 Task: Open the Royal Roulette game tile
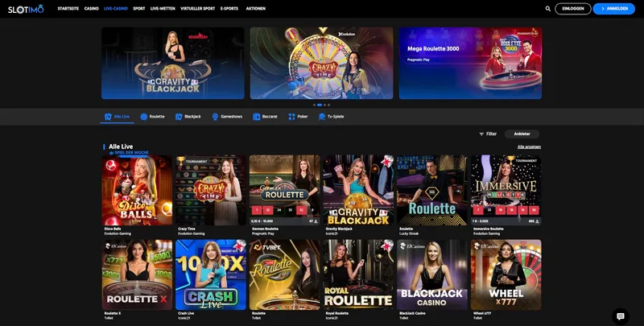pyautogui.click(x=358, y=274)
